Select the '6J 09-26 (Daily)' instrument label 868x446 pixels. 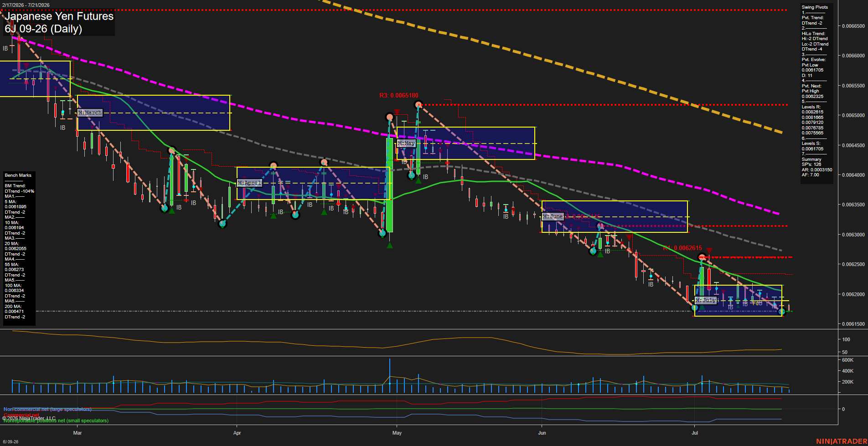pyautogui.click(x=43, y=29)
